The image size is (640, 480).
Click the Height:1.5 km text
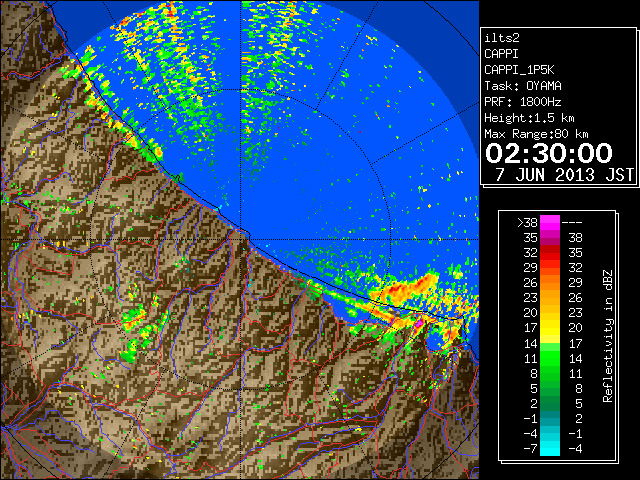click(x=529, y=118)
